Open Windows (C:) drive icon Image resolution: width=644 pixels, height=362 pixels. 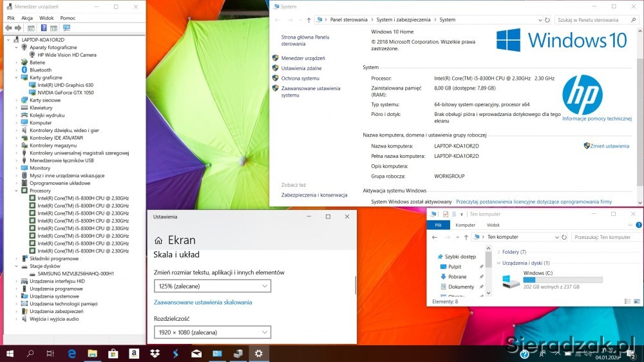pyautogui.click(x=511, y=281)
